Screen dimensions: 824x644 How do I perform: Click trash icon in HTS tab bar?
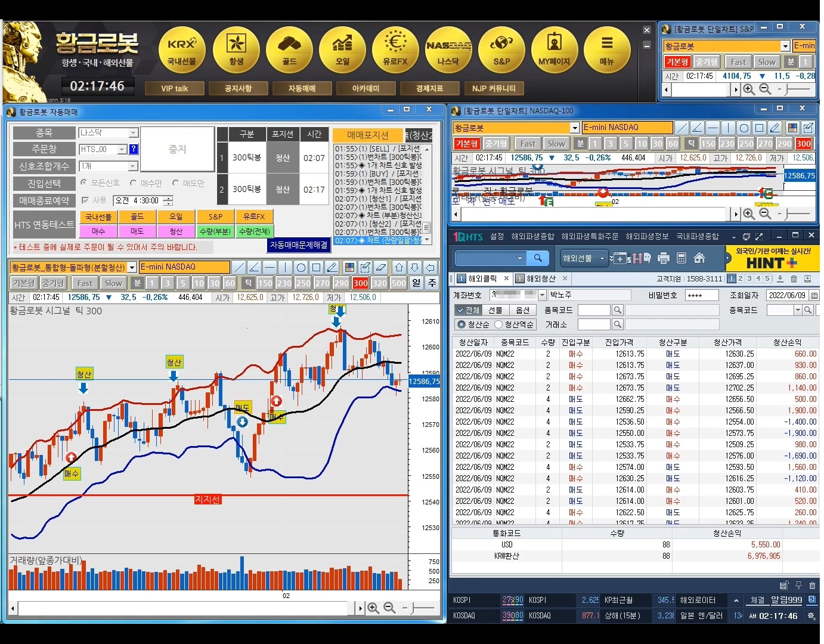[x=794, y=278]
